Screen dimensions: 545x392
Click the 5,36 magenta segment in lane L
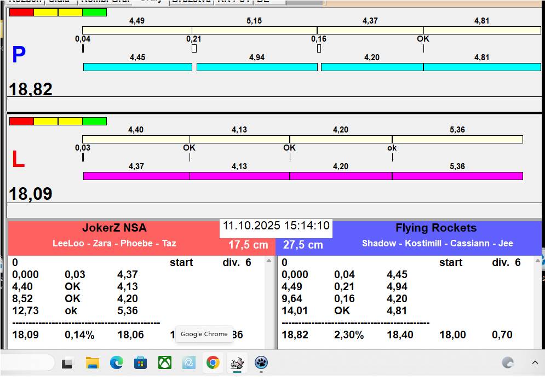point(457,176)
